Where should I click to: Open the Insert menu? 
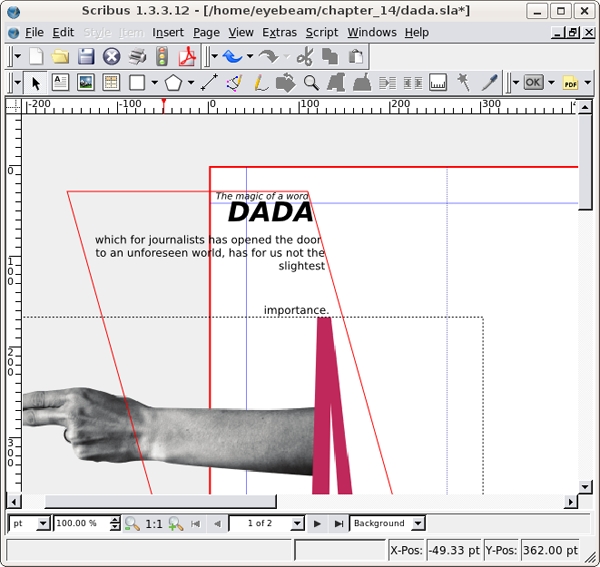point(168,33)
